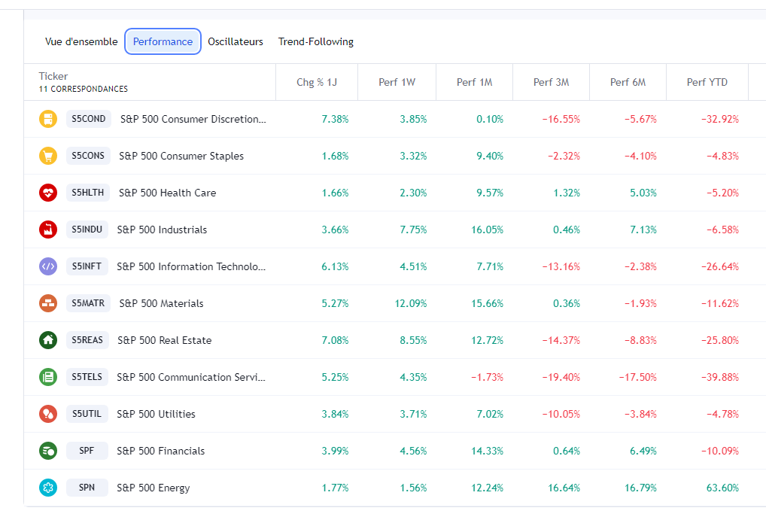The image size is (766, 532).
Task: Click the Consumer Discretionary sector icon
Action: tap(48, 119)
